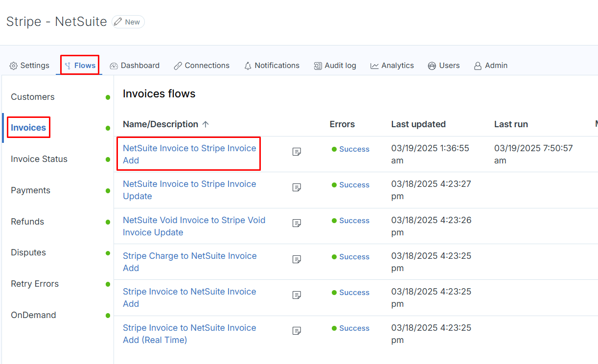Open Stripe Charge to NetSuite Invoice Add flow

point(190,262)
